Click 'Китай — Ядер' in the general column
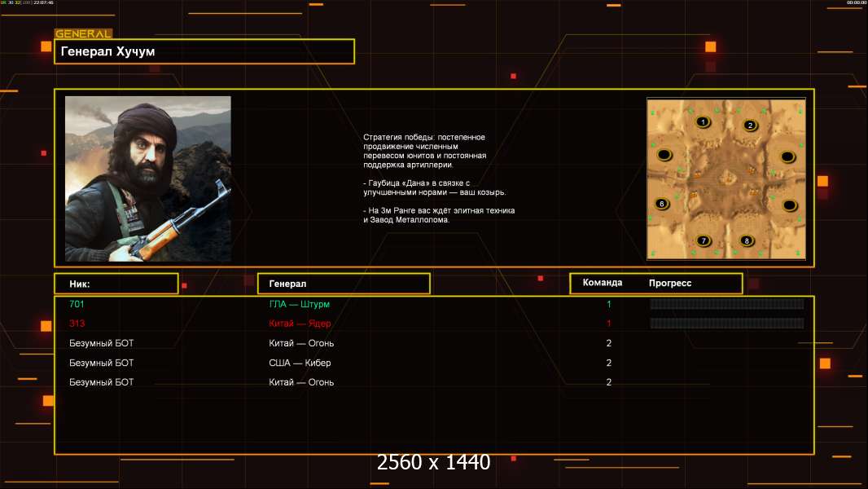Image resolution: width=868 pixels, height=489 pixels. (x=300, y=324)
